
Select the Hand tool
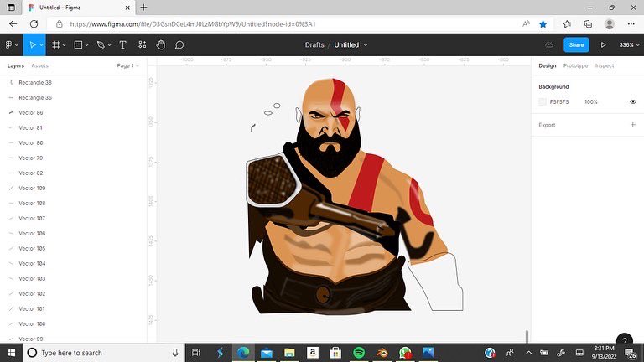[161, 44]
